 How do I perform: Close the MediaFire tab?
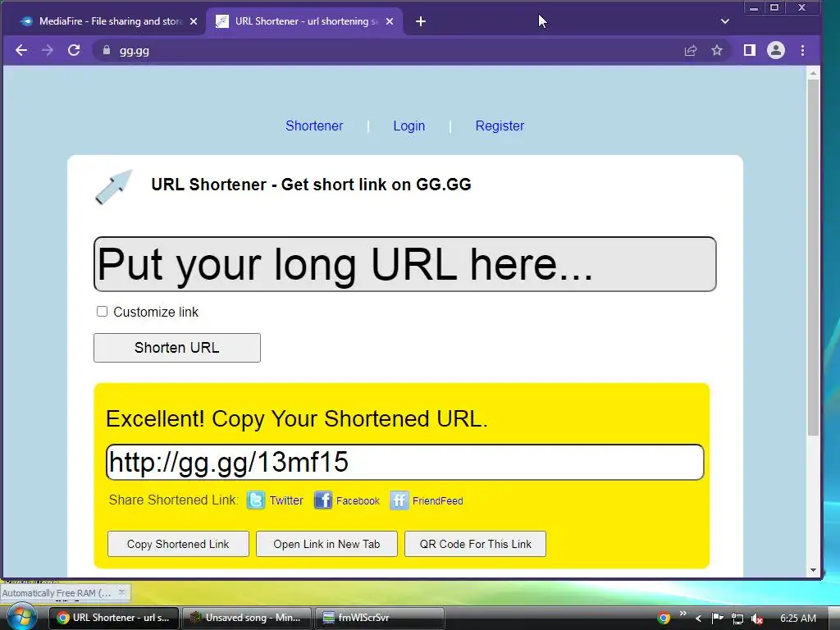pyautogui.click(x=194, y=21)
